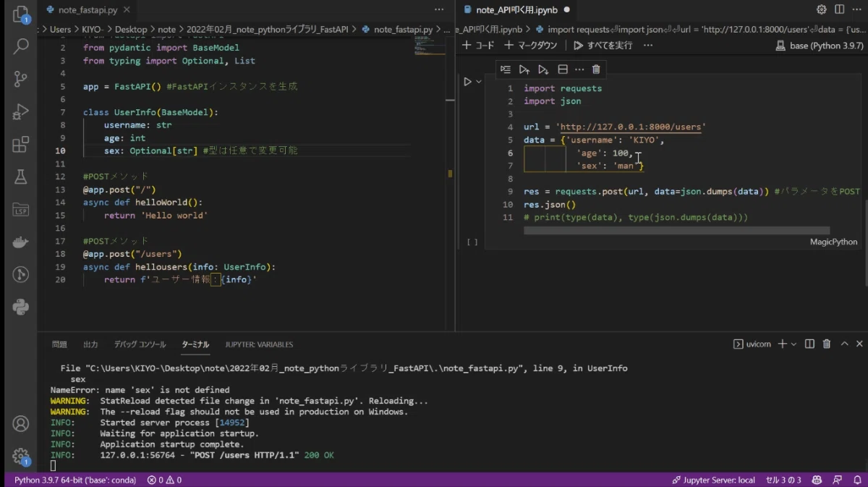Open the JUPYTER: VARIABLES panel tab
The width and height of the screenshot is (868, 487).
pyautogui.click(x=259, y=344)
